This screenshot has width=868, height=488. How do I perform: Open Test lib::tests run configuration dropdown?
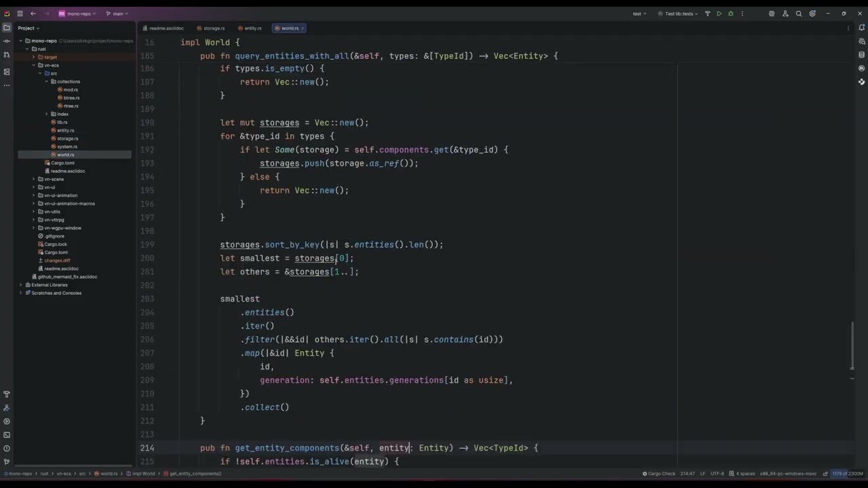click(678, 14)
